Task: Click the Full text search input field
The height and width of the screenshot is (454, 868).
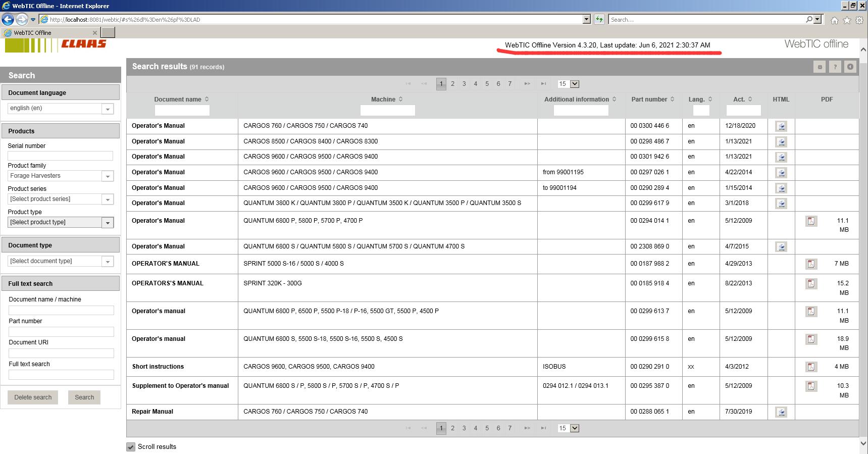Action: coord(61,375)
